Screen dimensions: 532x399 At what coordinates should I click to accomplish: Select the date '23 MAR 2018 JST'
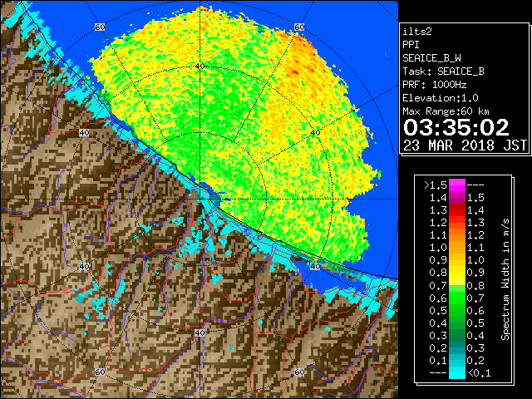click(x=465, y=145)
